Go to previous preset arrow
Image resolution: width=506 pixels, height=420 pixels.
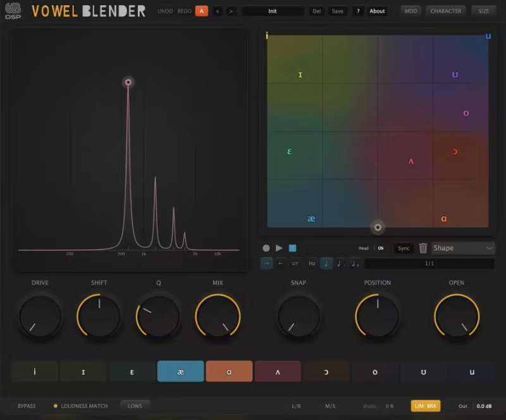tap(218, 11)
